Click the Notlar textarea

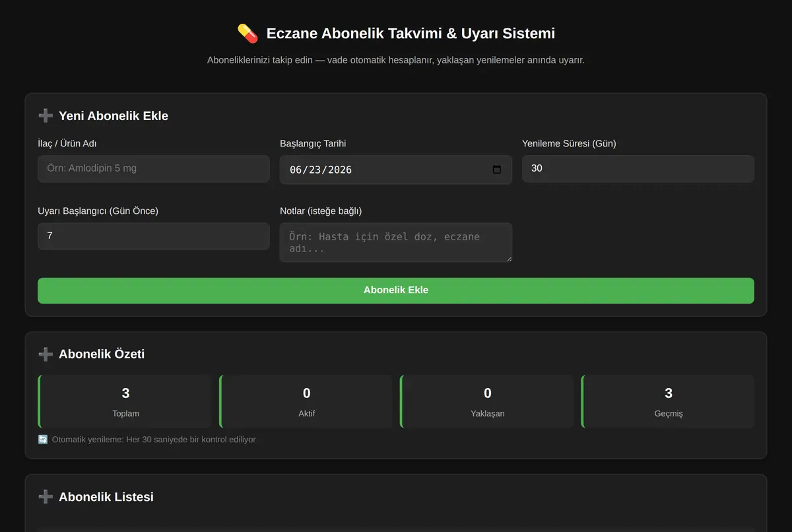click(x=396, y=242)
